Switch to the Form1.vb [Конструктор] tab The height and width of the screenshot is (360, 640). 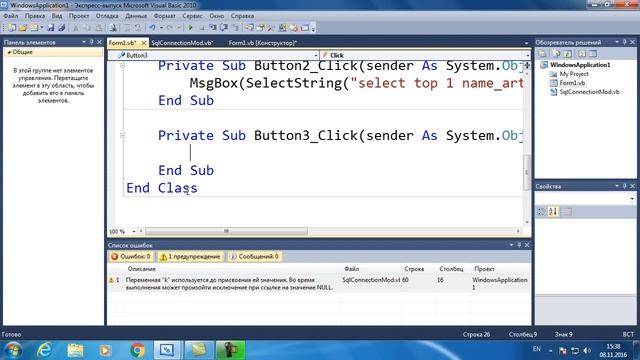[262, 43]
